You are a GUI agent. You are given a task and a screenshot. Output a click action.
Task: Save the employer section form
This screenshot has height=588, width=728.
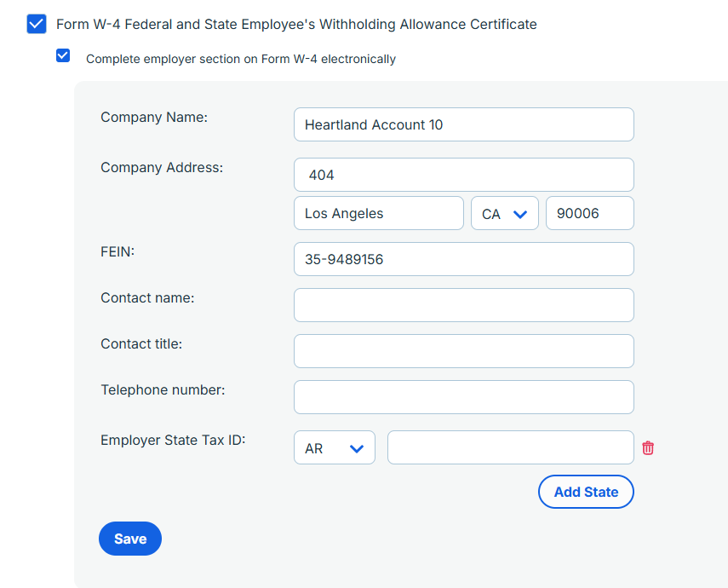pos(130,539)
